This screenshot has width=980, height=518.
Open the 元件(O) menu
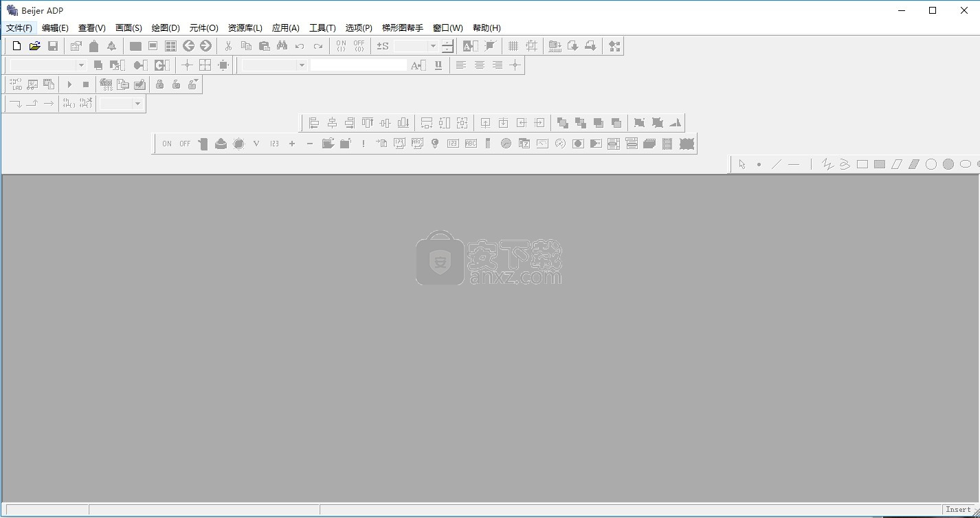pyautogui.click(x=204, y=28)
